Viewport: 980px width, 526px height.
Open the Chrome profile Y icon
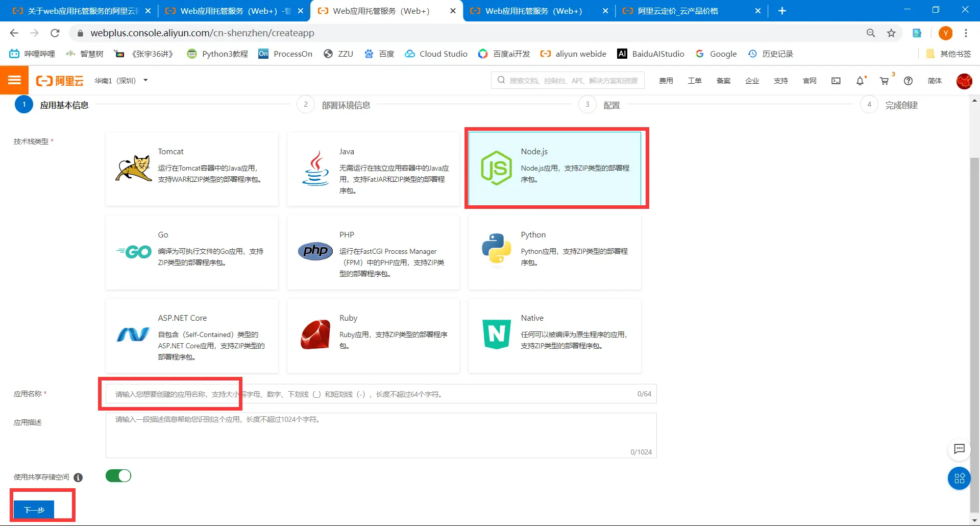point(945,33)
